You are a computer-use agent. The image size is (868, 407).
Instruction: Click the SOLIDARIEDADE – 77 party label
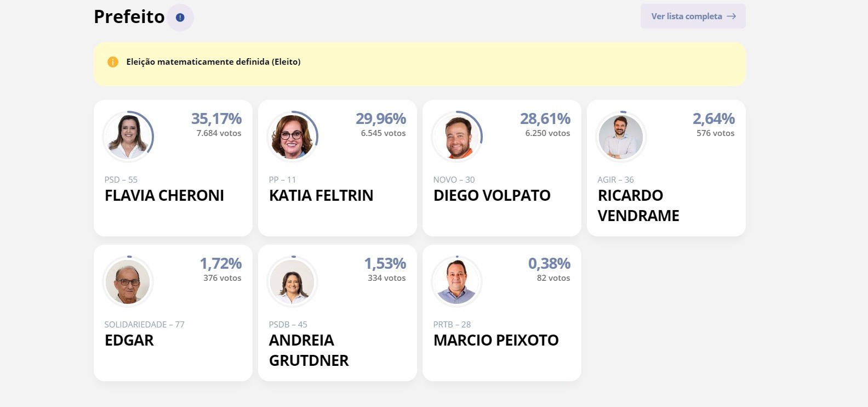click(145, 324)
